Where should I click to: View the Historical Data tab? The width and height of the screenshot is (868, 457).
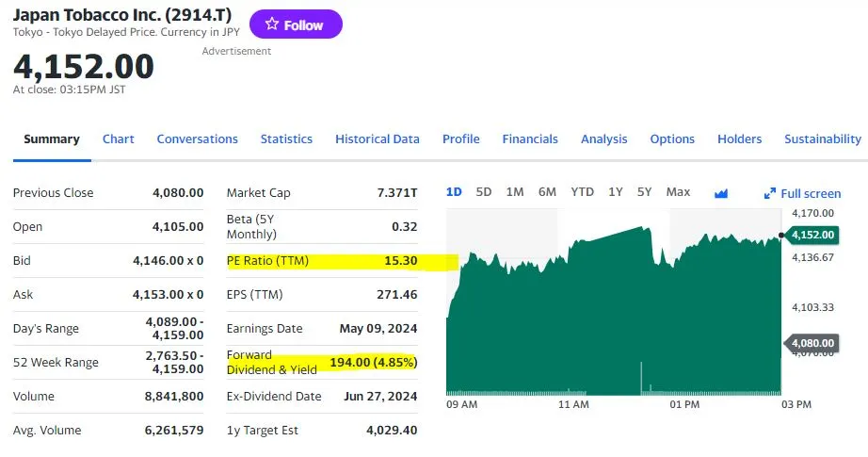377,139
